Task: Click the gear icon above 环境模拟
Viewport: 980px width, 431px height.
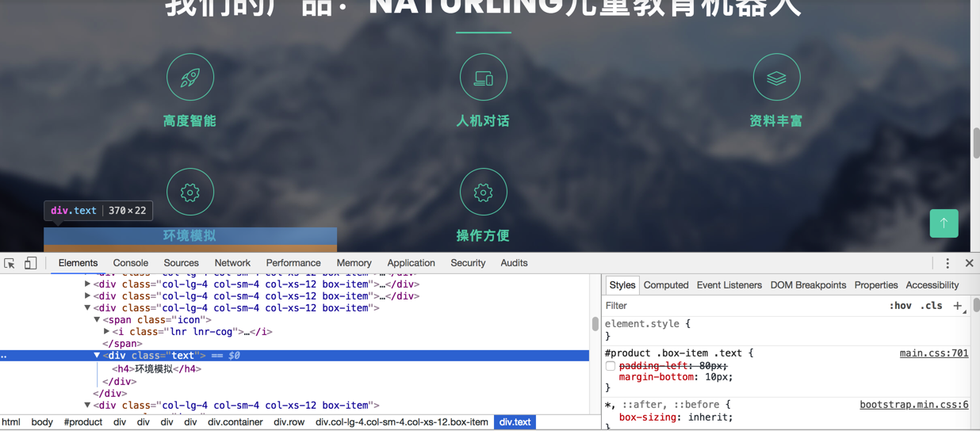Action: [x=190, y=193]
